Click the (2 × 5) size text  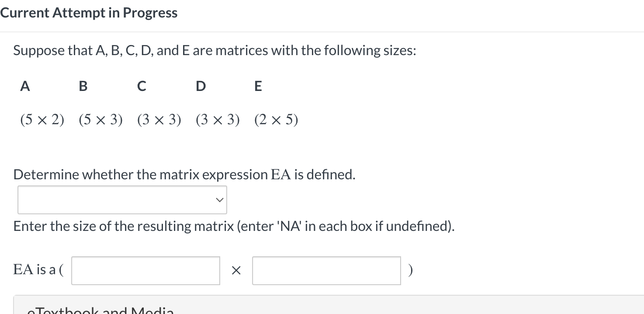[276, 119]
